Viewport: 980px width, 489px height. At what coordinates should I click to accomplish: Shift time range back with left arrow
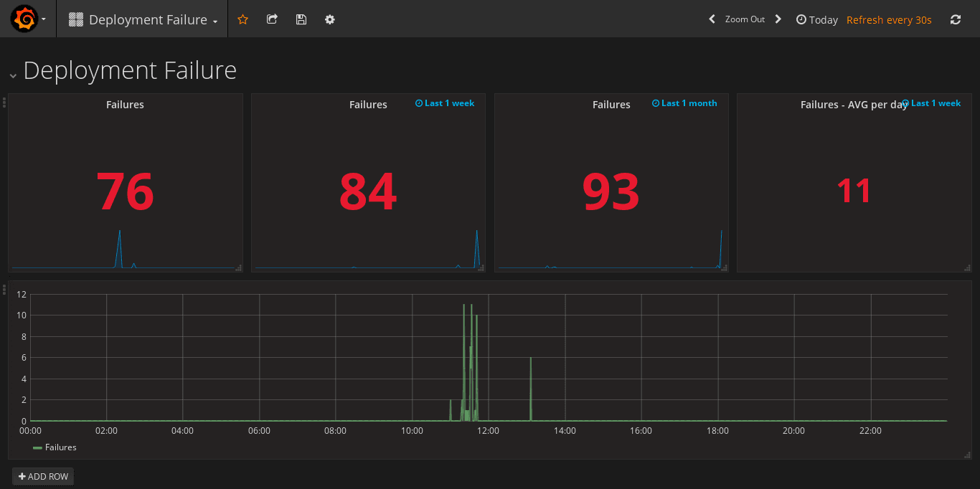tap(711, 19)
